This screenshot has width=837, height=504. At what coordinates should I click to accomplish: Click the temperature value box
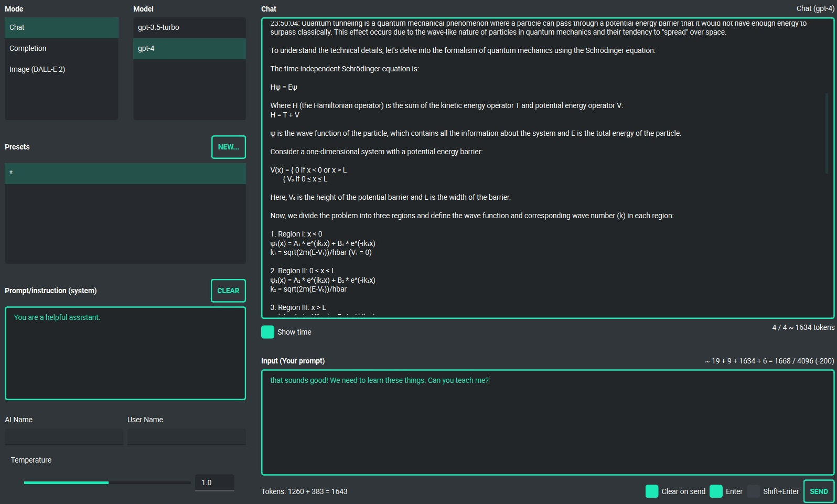pyautogui.click(x=214, y=482)
